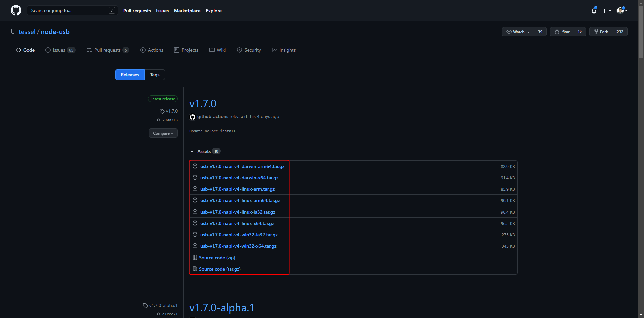Viewport: 644px width, 318px height.
Task: Open the tessel owner link
Action: point(27,32)
